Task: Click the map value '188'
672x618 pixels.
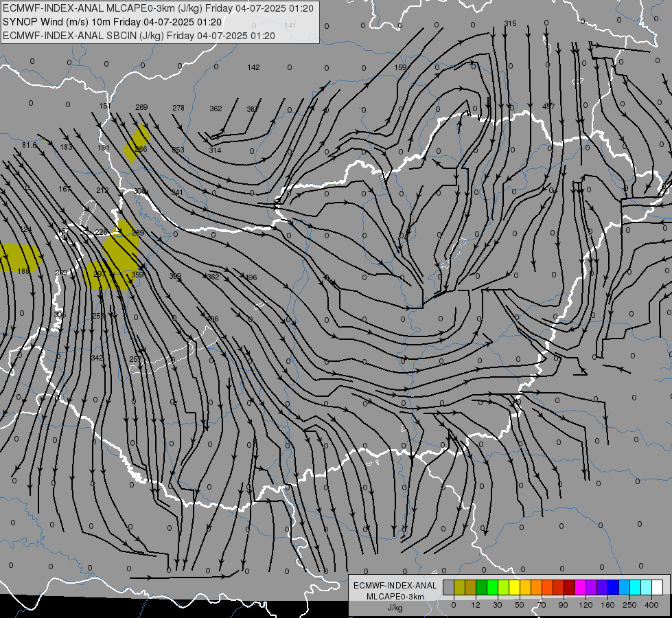Action: click(x=23, y=271)
